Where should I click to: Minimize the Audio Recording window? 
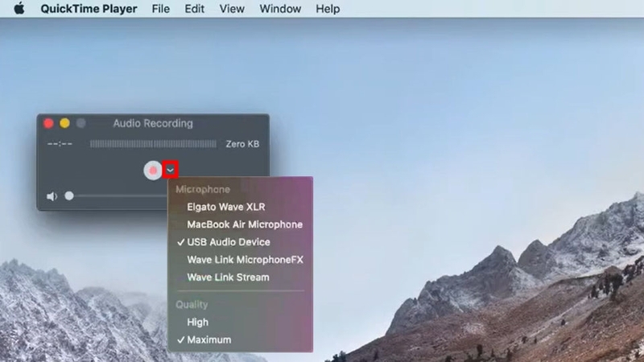coord(64,123)
